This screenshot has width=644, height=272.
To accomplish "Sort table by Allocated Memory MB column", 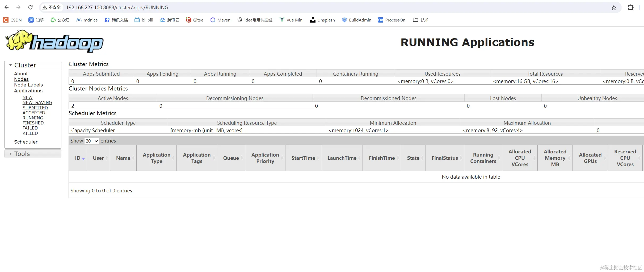I will click(x=555, y=158).
